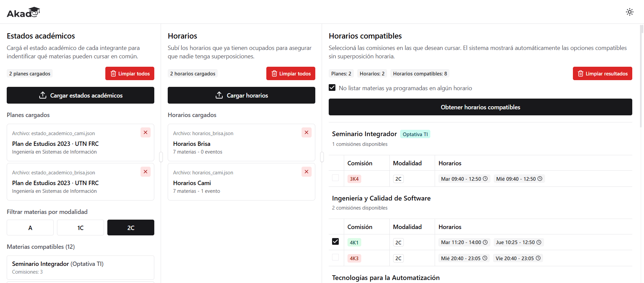
Task: Select the A modality filter
Action: pyautogui.click(x=30, y=228)
